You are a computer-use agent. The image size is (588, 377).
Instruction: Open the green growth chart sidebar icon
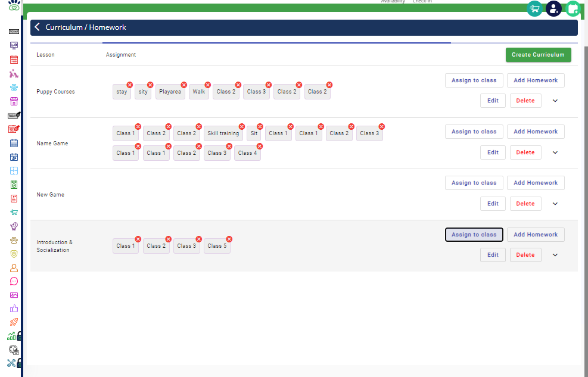[x=12, y=336]
